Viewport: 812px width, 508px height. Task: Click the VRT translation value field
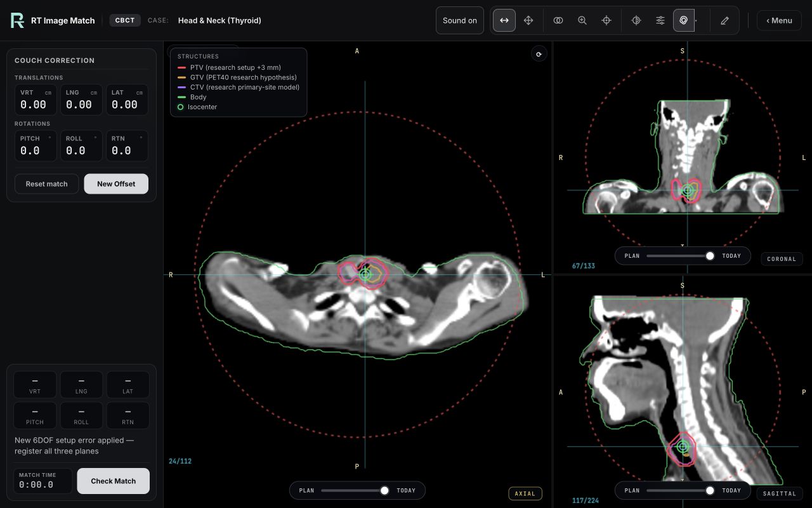(36, 100)
